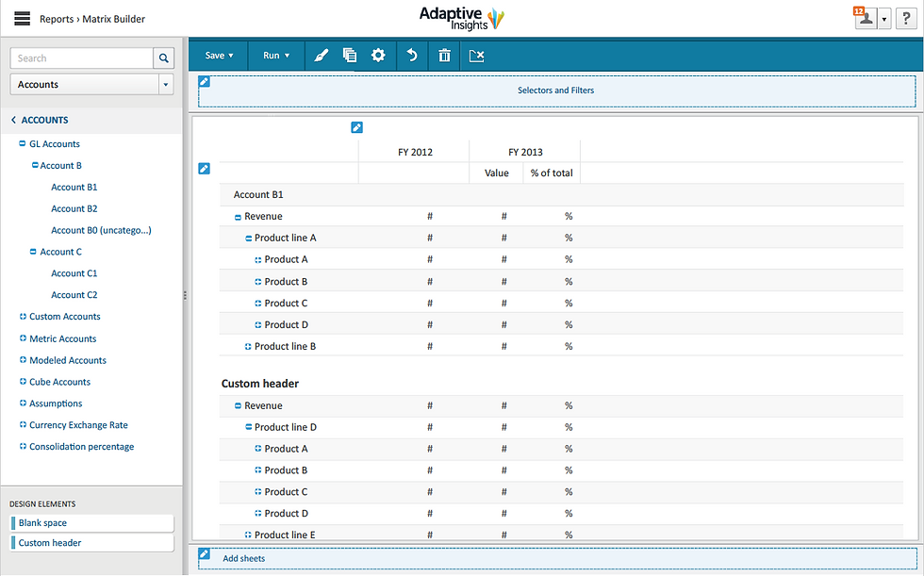Click the % of total column header
The image size is (924, 576).
[x=552, y=173]
